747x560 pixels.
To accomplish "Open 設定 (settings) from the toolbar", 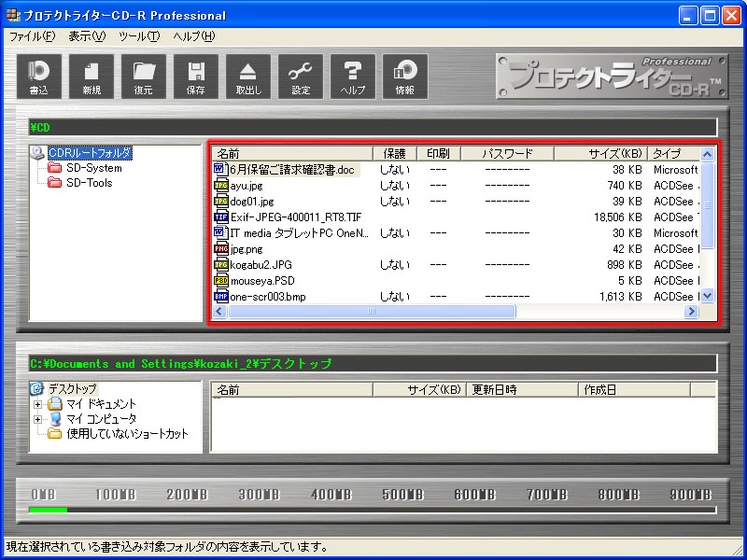I will pos(301,77).
